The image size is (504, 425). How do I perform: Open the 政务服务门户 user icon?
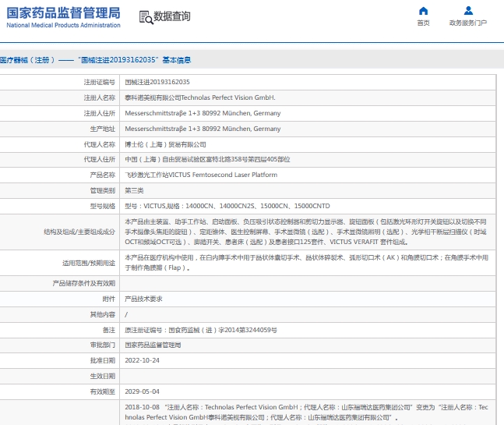[468, 11]
